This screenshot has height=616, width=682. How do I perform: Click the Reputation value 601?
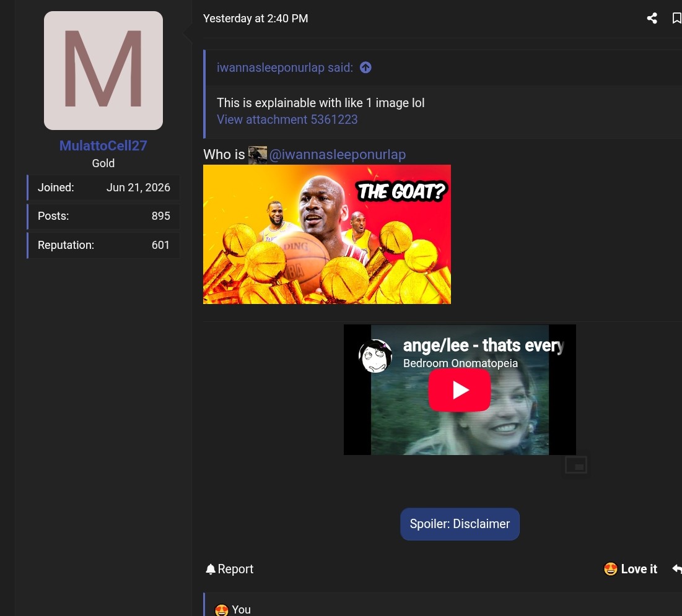(x=160, y=245)
